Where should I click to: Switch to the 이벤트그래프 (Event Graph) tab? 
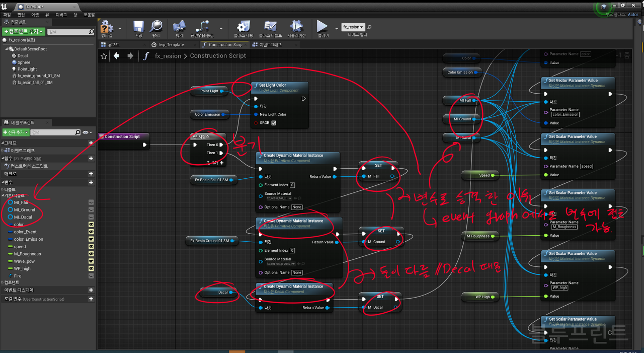click(271, 44)
